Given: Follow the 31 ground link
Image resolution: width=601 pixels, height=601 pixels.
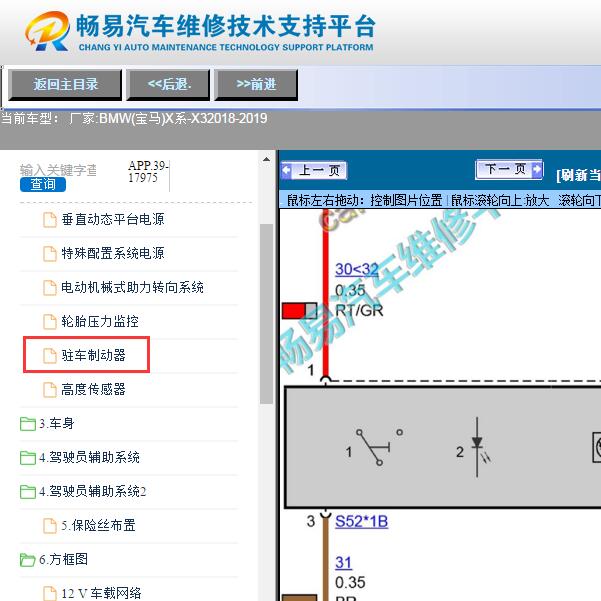Looking at the screenshot, I should [x=343, y=563].
